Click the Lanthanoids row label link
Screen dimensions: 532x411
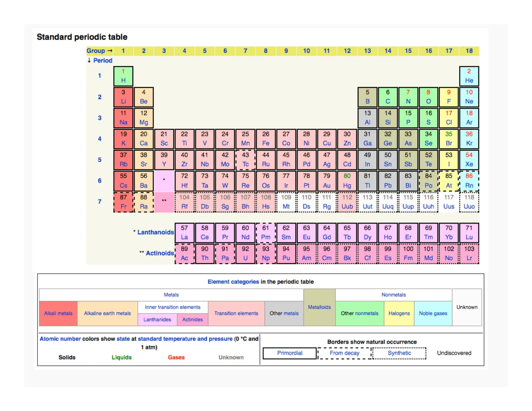click(155, 232)
